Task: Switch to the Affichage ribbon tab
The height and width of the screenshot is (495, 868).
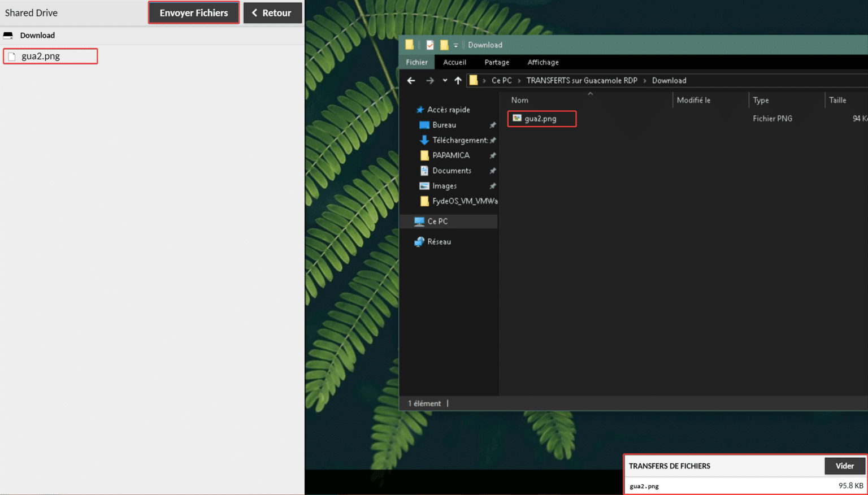Action: [542, 62]
